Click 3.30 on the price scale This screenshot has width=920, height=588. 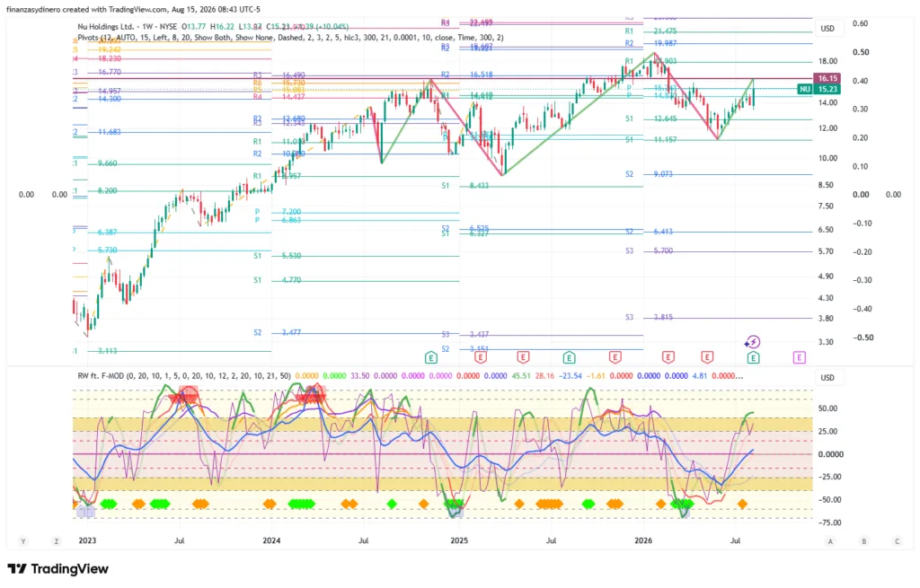(x=826, y=342)
